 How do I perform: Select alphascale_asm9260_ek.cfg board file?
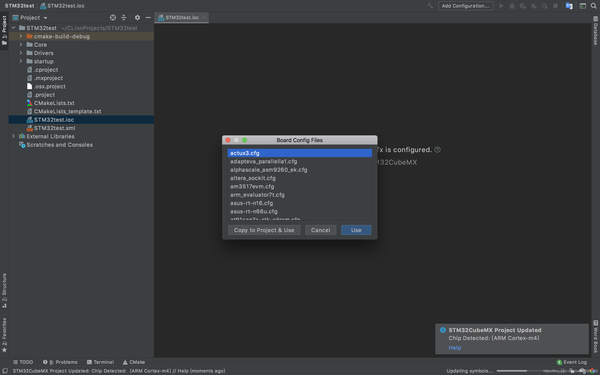tap(300, 170)
